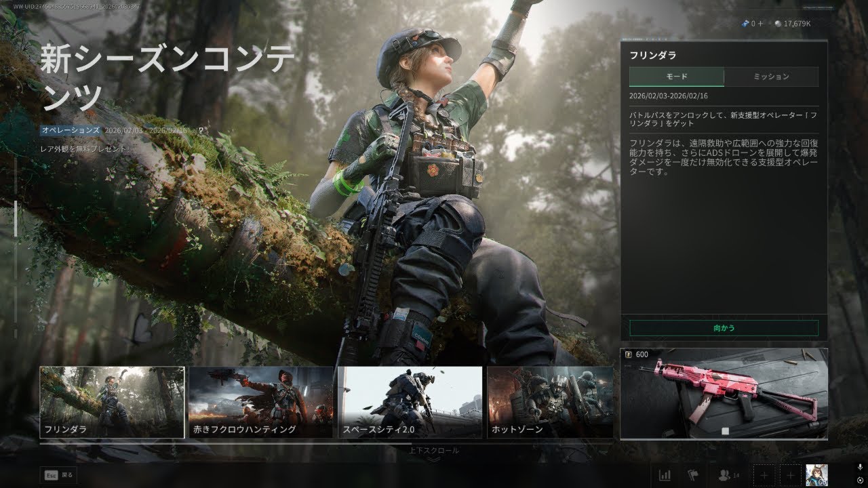Open the friends list icon showing 14

pos(728,475)
